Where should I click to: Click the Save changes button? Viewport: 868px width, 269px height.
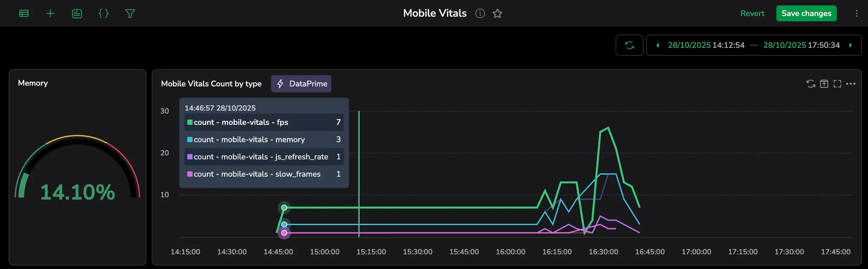pos(806,14)
